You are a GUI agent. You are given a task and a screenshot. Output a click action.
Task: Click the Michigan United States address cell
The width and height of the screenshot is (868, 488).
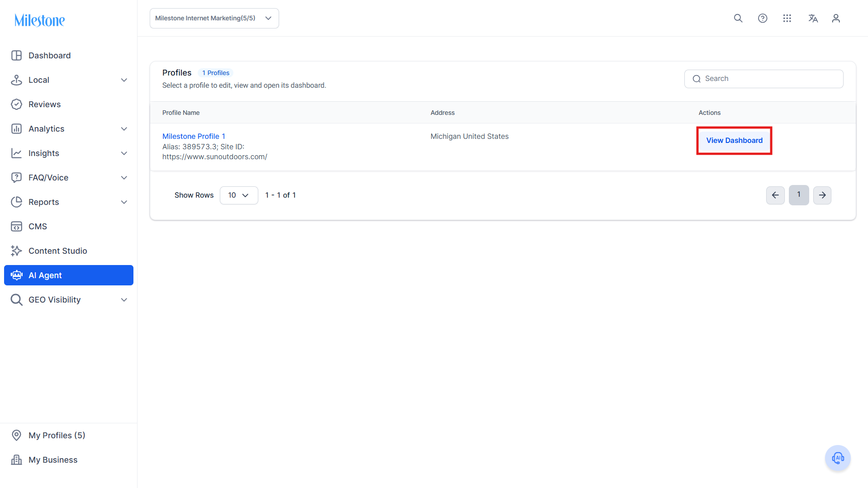(x=470, y=136)
